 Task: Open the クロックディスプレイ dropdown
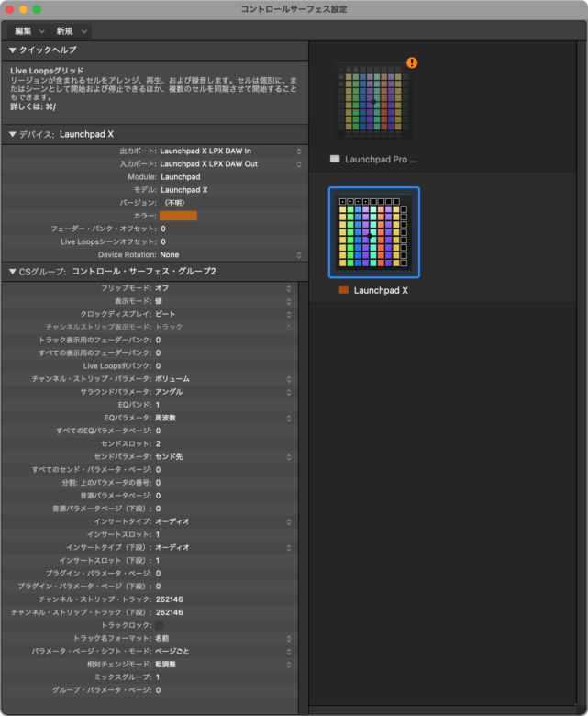click(224, 314)
